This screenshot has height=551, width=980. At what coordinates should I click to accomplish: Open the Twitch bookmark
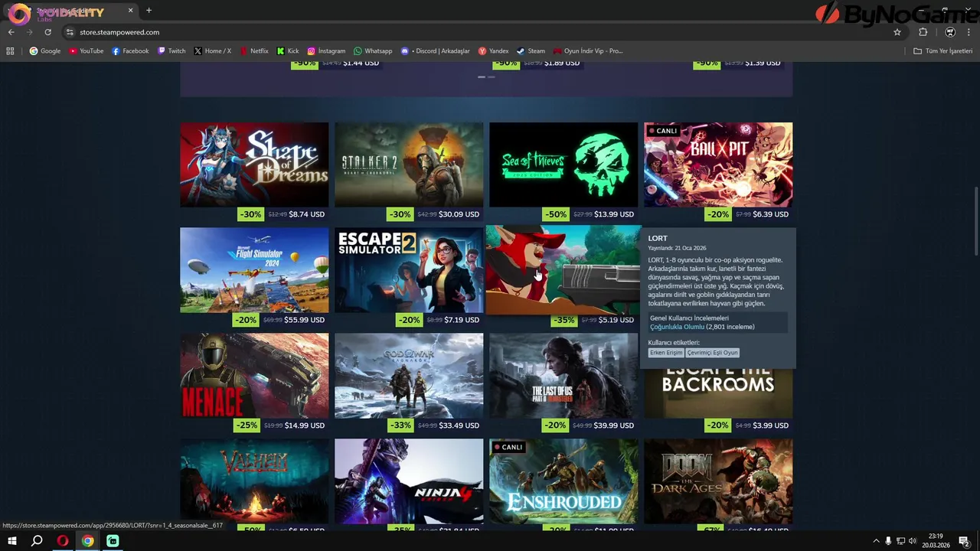[171, 51]
